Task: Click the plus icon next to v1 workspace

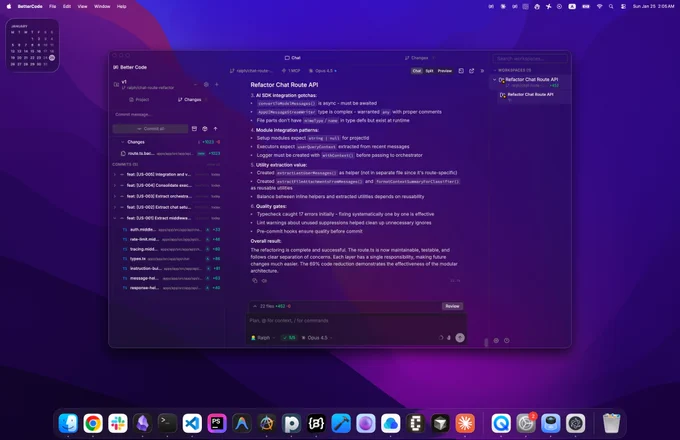Action: coord(217,85)
